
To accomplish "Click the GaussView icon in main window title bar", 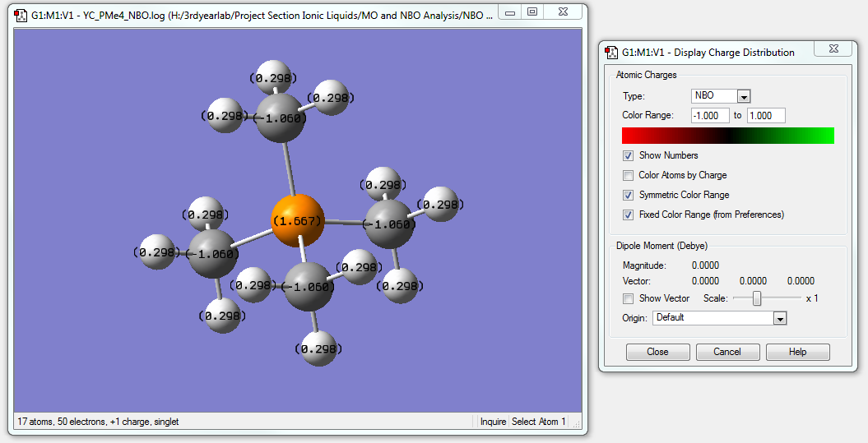I will tap(21, 14).
